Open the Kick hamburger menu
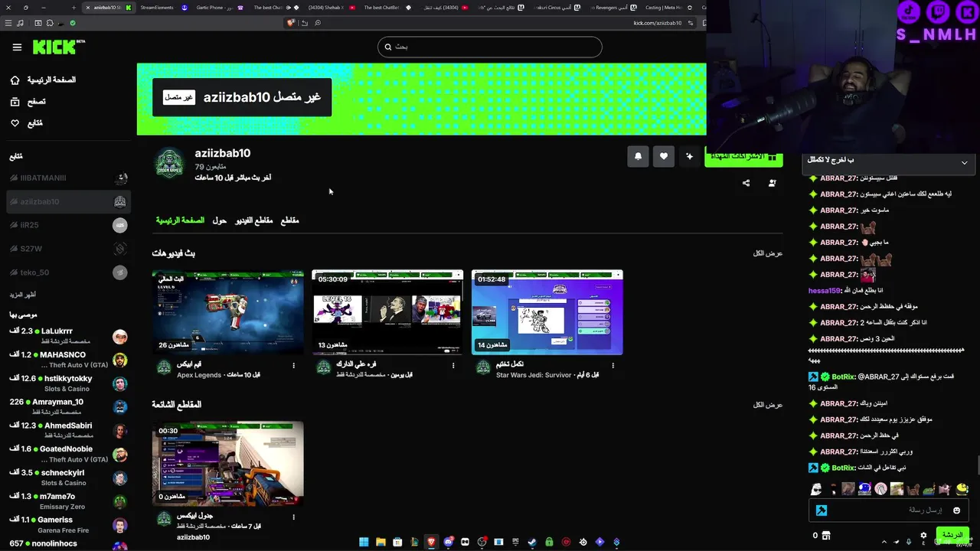This screenshot has height=551, width=980. click(17, 47)
